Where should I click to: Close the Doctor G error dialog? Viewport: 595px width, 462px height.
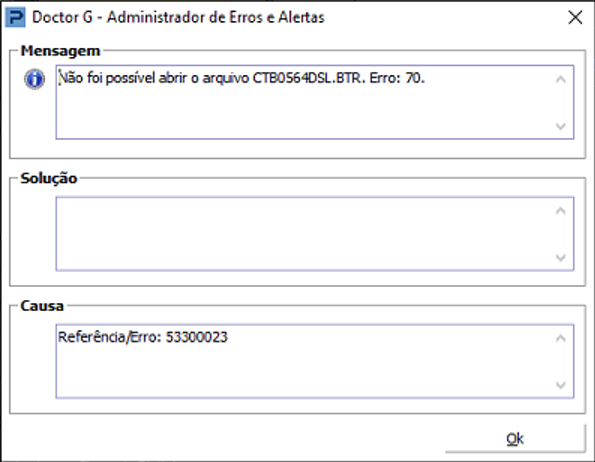(575, 17)
